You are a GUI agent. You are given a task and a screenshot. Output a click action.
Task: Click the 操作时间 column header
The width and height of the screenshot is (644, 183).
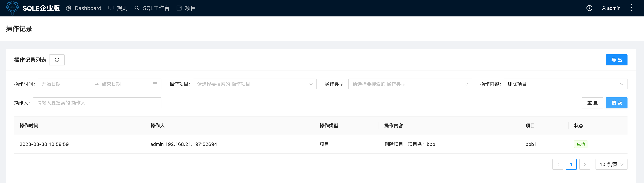tap(29, 126)
